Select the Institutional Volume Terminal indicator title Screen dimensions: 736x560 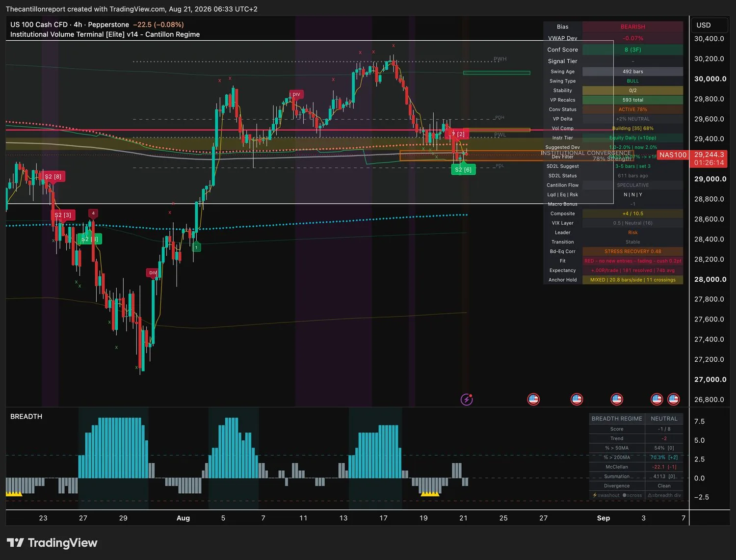[105, 34]
